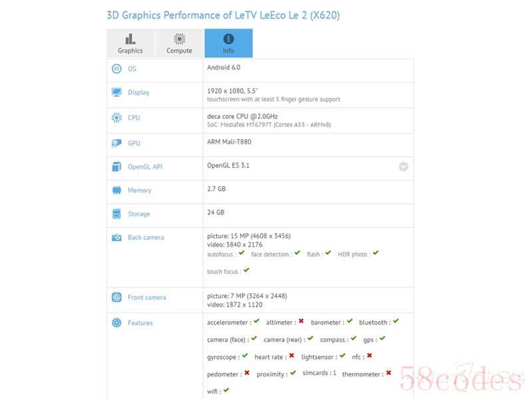Click the proximity check mark

pos(293,373)
